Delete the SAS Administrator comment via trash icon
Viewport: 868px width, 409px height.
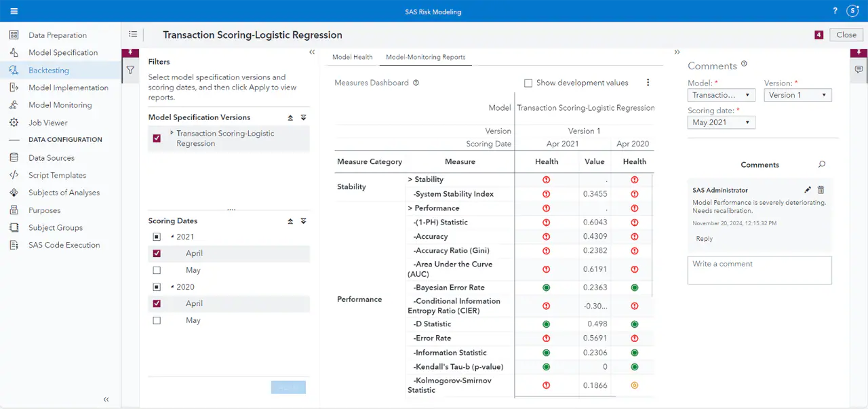tap(821, 190)
